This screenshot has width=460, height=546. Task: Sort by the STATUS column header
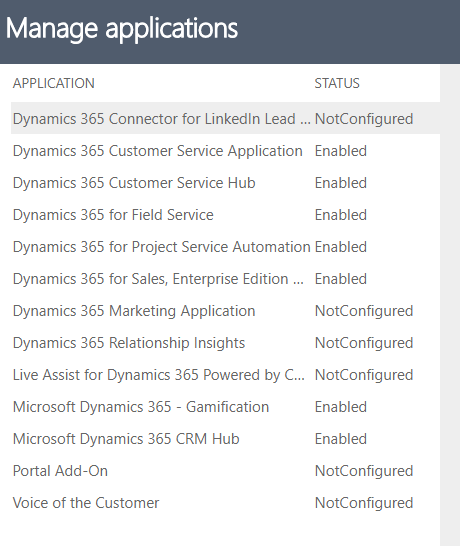(337, 83)
